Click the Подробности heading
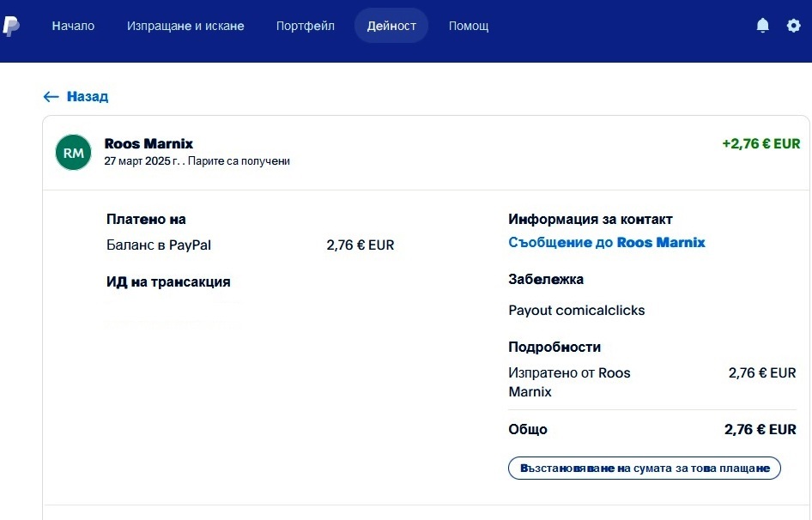This screenshot has width=812, height=520. (x=554, y=347)
